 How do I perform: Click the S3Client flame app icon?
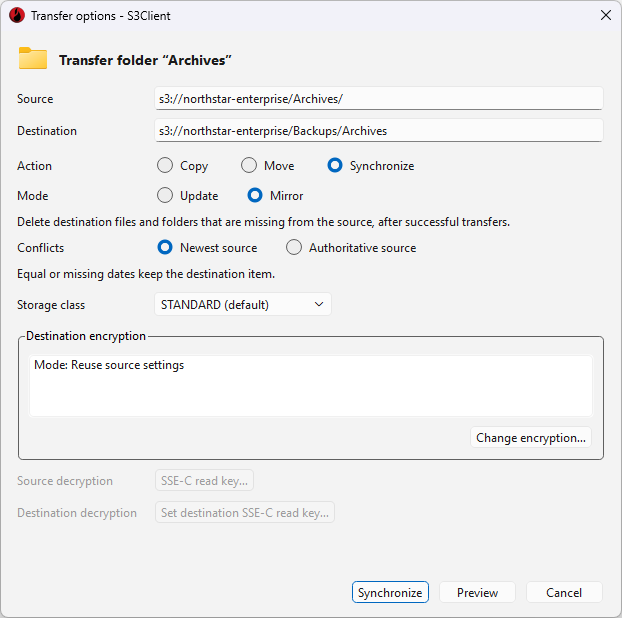[x=17, y=16]
